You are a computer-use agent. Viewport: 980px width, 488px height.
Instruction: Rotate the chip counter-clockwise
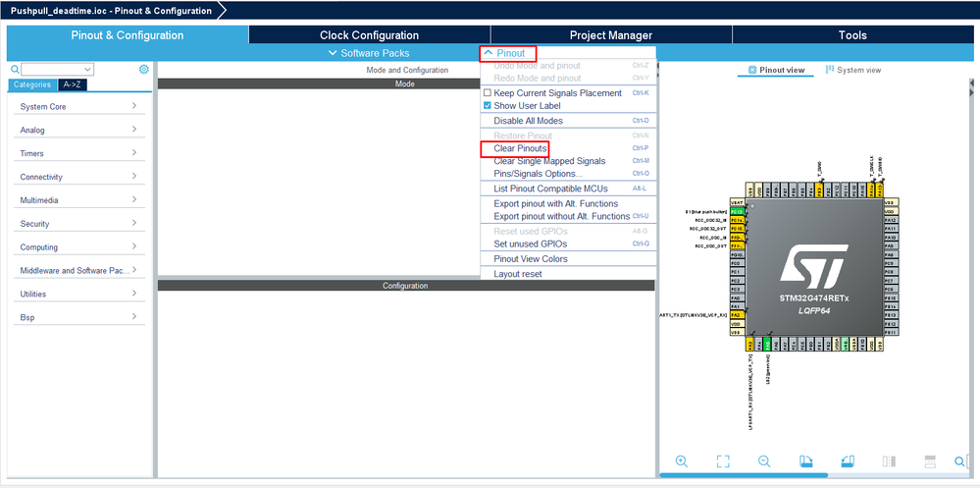847,461
